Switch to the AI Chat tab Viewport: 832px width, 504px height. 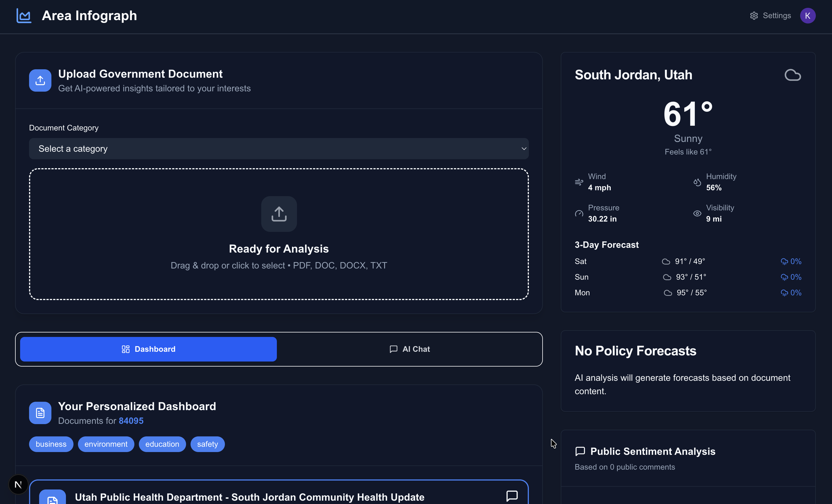(409, 349)
